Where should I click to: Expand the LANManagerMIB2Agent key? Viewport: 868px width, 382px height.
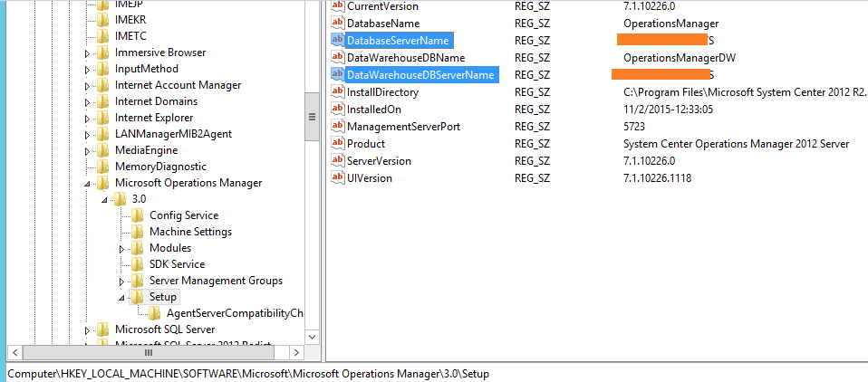pyautogui.click(x=87, y=136)
